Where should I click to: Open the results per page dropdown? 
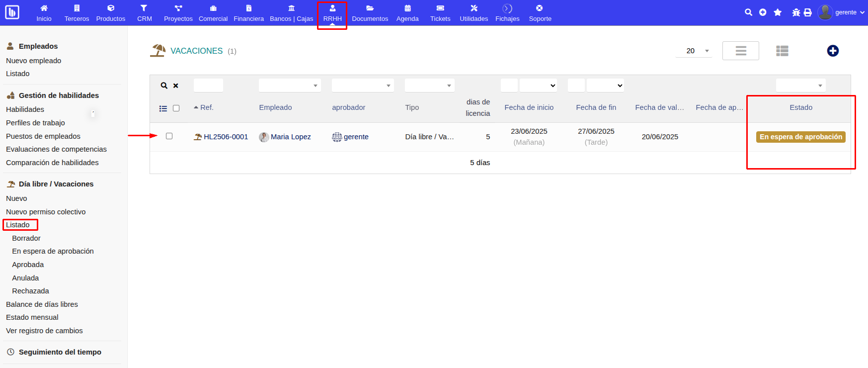[694, 51]
